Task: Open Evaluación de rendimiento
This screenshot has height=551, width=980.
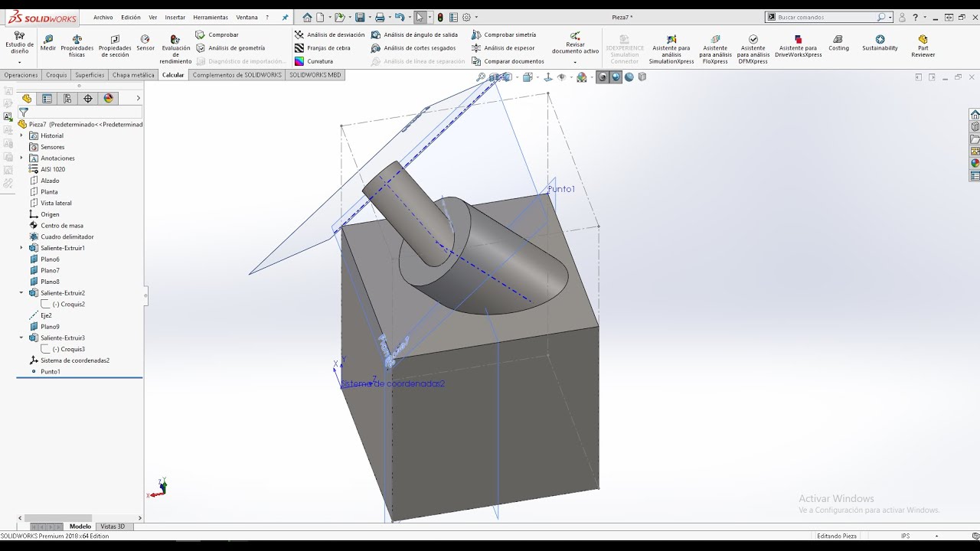Action: point(175,49)
